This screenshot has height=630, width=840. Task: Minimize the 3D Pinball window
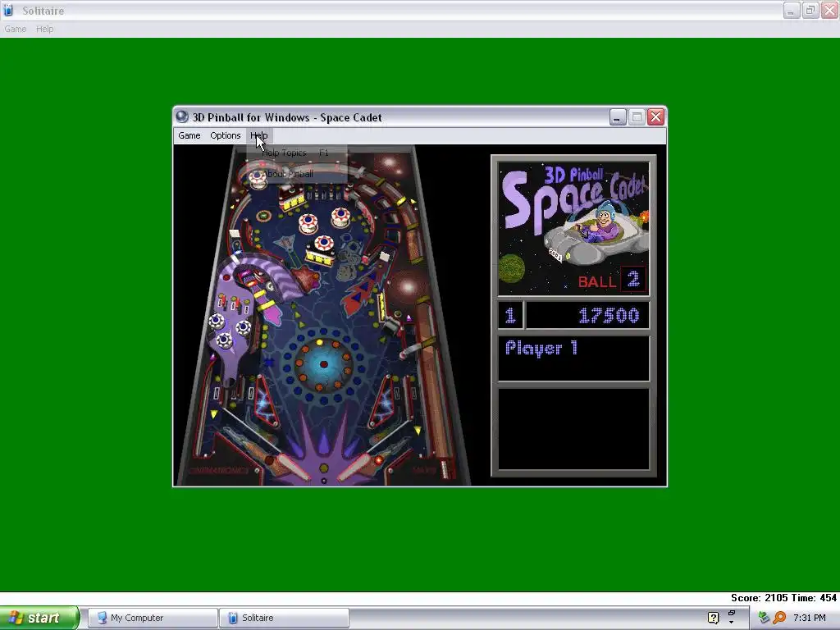(x=617, y=116)
